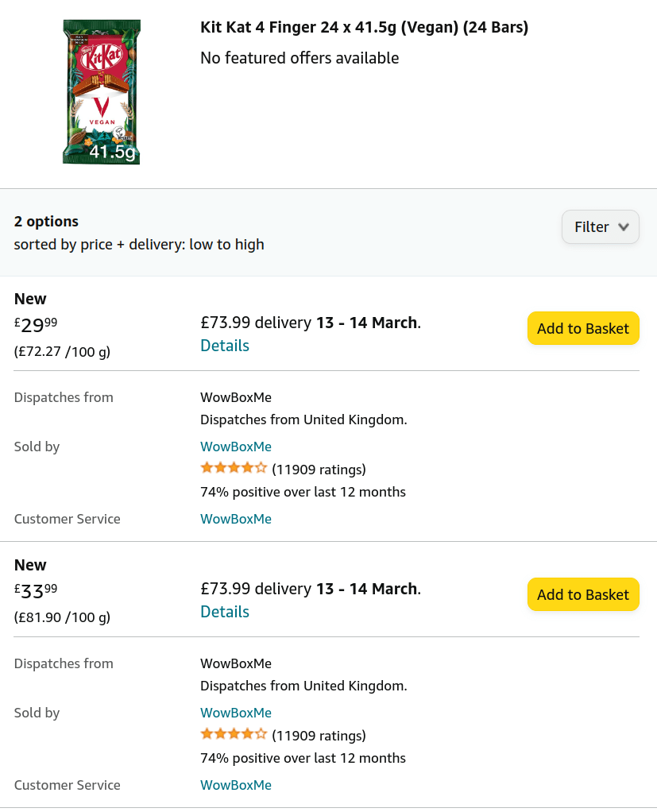Open delivery Details for the £29.99 offer

click(x=225, y=346)
